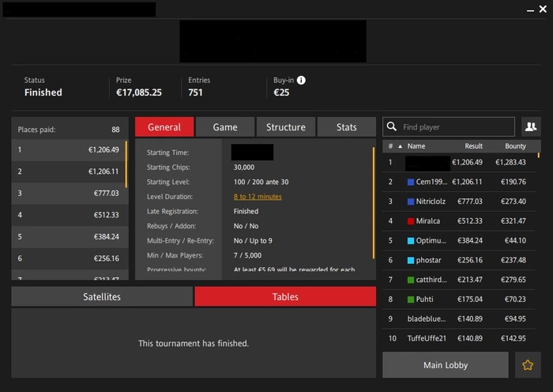Click Puhti green flag icon
The width and height of the screenshot is (553, 392).
coord(411,300)
